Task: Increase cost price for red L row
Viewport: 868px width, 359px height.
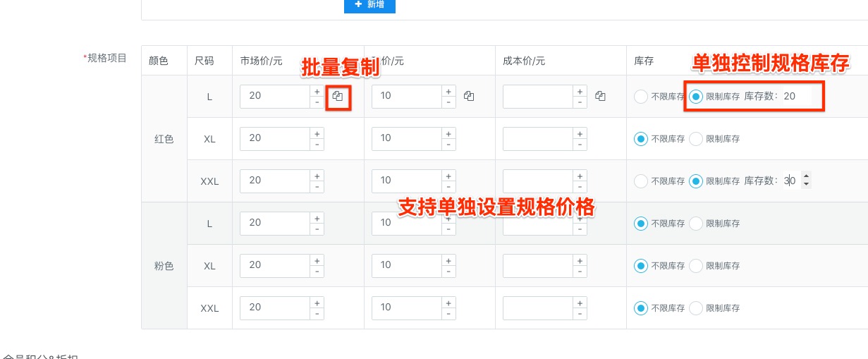Action: pyautogui.click(x=580, y=91)
